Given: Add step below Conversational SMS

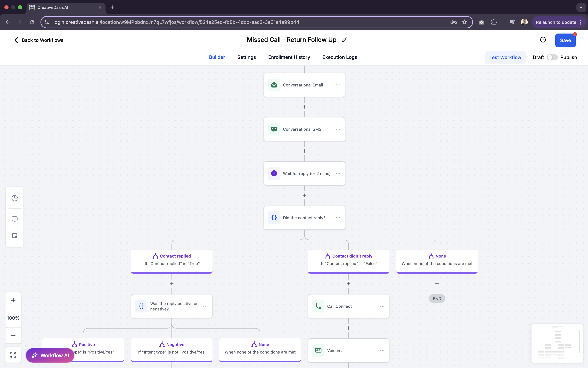Looking at the screenshot, I should [304, 151].
